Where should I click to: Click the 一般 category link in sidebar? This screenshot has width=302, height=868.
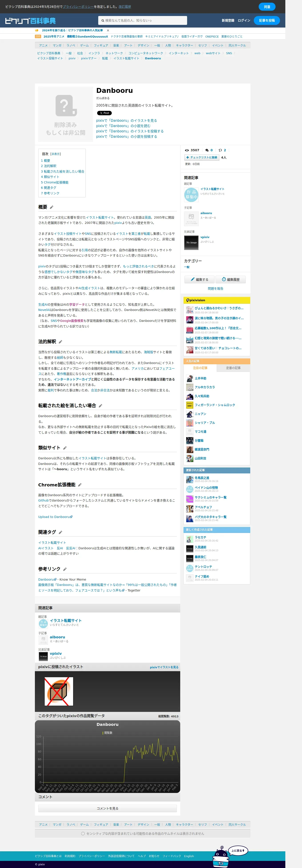(186, 267)
